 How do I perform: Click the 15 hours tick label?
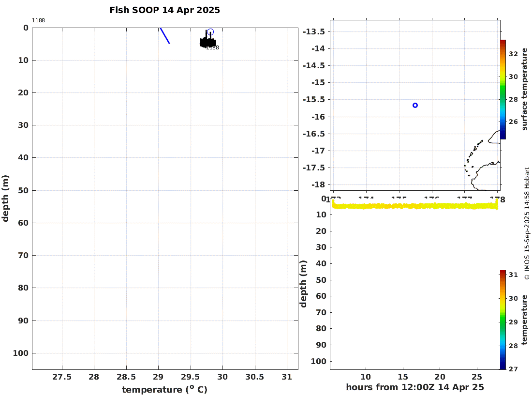tap(403, 377)
